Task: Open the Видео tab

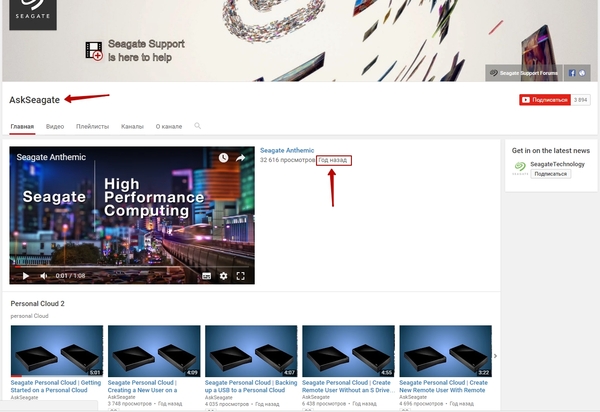Action: click(x=55, y=127)
